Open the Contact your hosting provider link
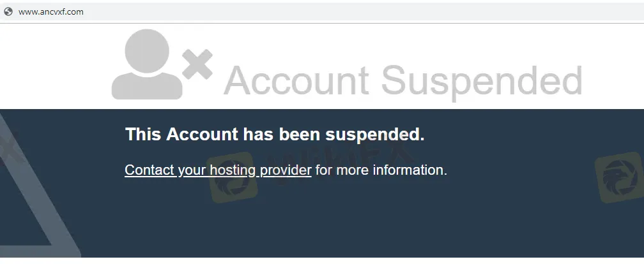The width and height of the screenshot is (644, 264). (218, 170)
